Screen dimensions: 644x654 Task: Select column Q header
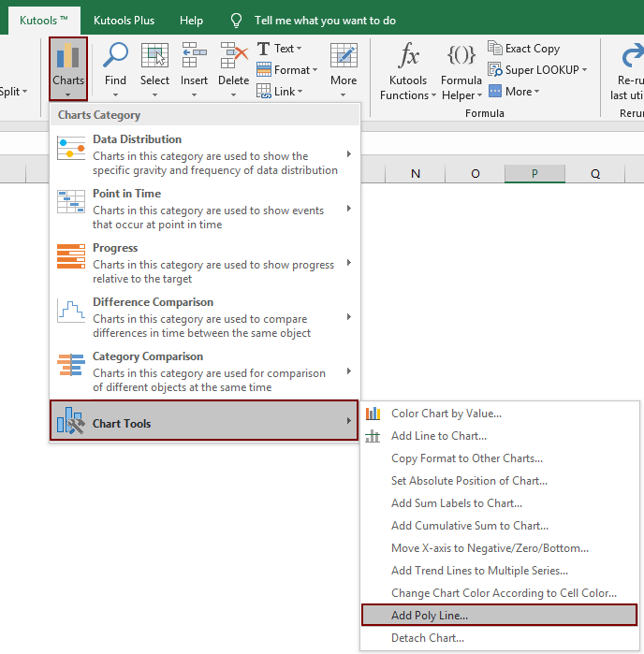click(x=595, y=173)
